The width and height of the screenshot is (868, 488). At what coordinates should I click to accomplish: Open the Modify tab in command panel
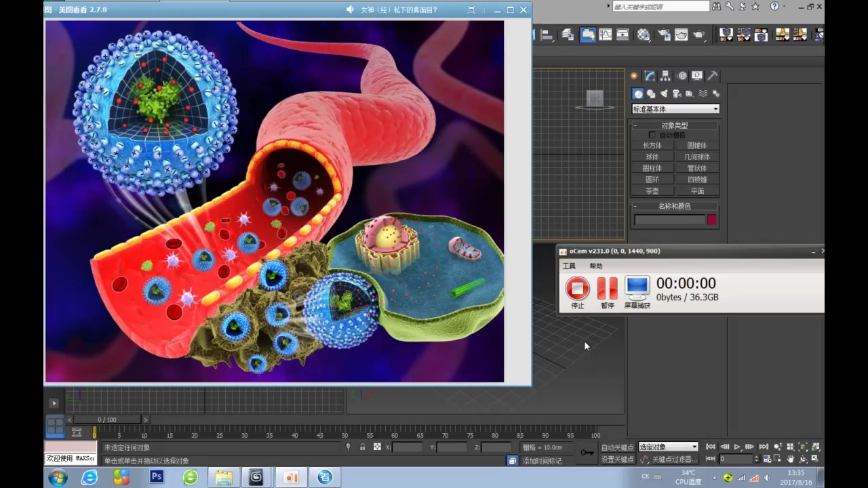pos(650,76)
